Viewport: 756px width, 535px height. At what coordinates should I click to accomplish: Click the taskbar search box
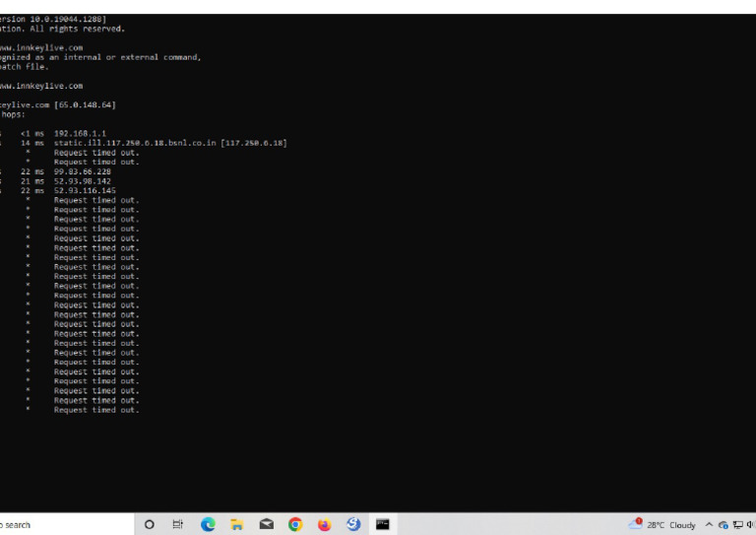point(66,524)
